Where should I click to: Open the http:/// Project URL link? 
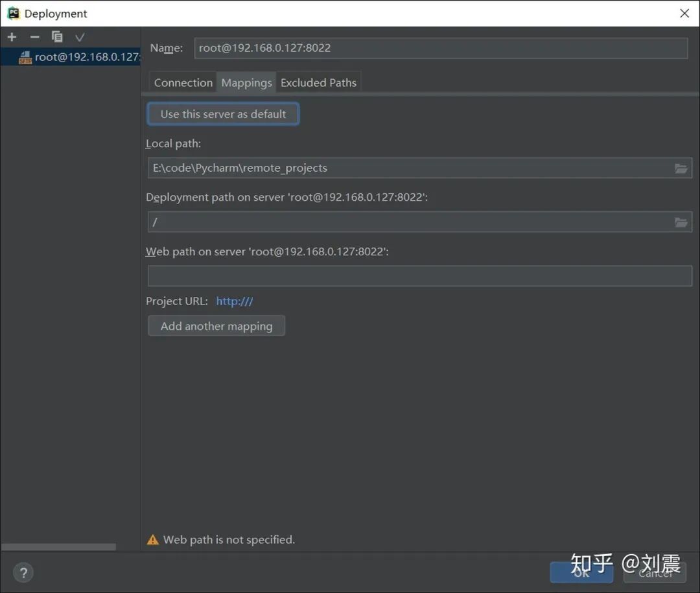235,301
